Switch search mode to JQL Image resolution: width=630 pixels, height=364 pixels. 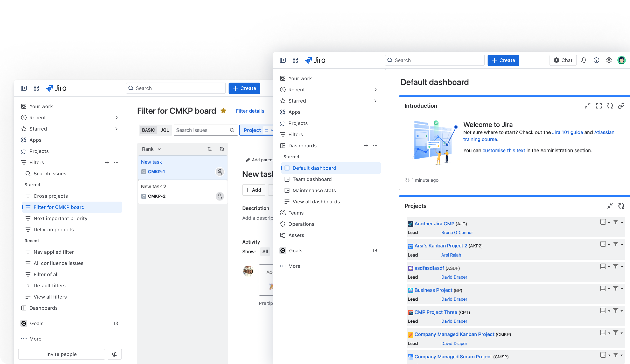[x=164, y=130]
